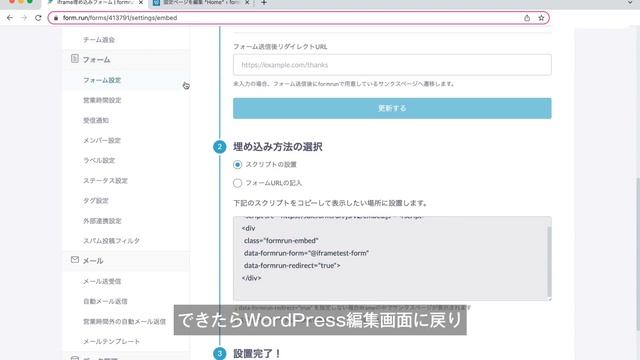The width and height of the screenshot is (640, 360).
Task: Open メールテンプレート in the sidebar
Action: point(111,341)
